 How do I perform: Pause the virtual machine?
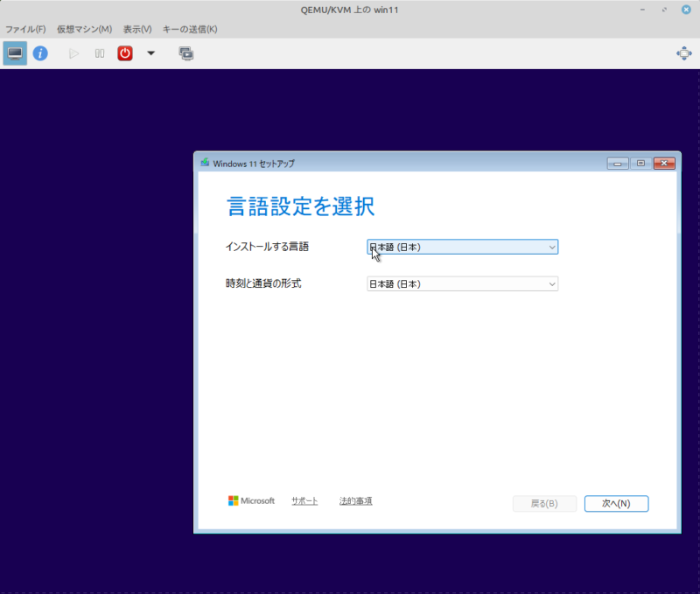100,53
